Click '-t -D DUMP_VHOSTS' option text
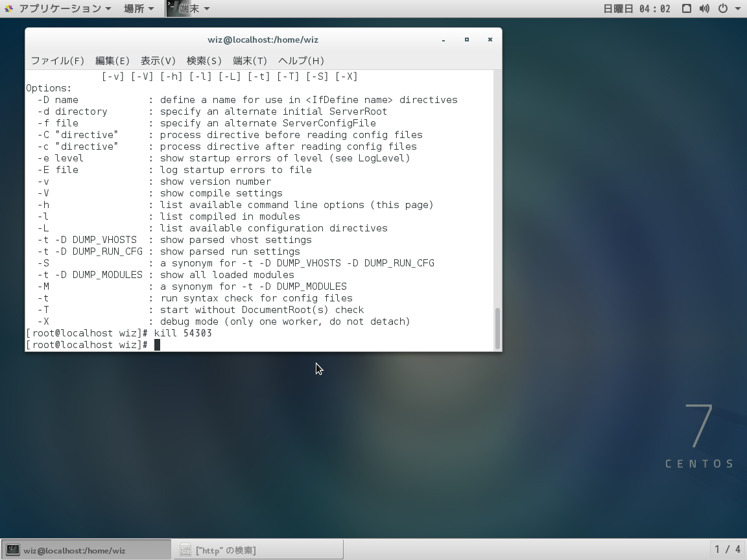Image resolution: width=747 pixels, height=560 pixels. pos(87,240)
